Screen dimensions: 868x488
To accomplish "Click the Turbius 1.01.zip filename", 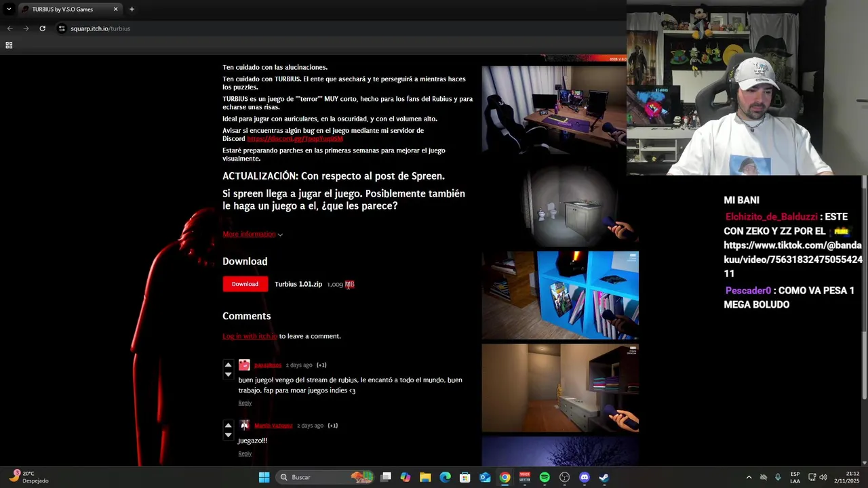I will (298, 284).
